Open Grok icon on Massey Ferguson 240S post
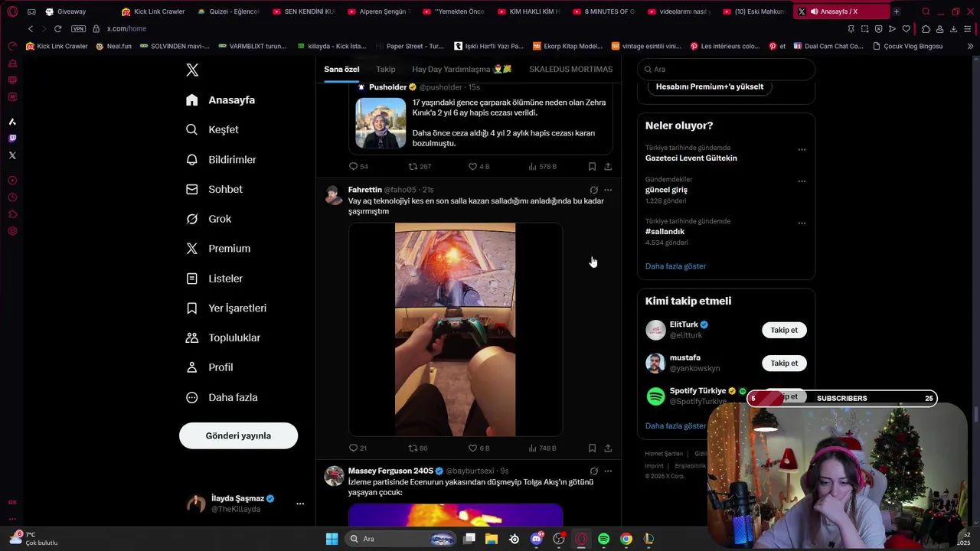 point(593,471)
